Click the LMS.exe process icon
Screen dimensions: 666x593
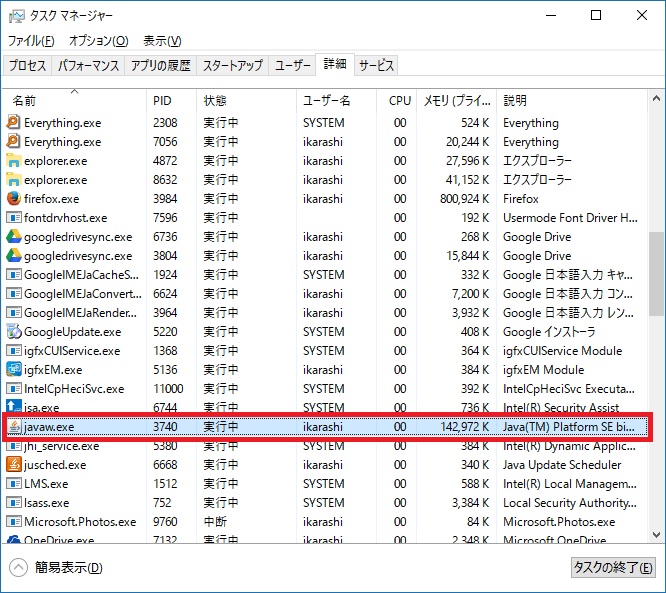pyautogui.click(x=14, y=483)
